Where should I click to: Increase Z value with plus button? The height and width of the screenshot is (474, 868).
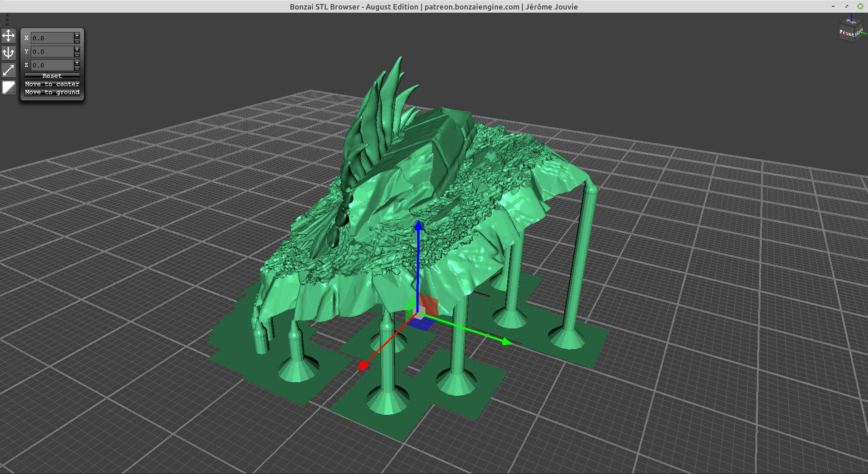(77, 62)
